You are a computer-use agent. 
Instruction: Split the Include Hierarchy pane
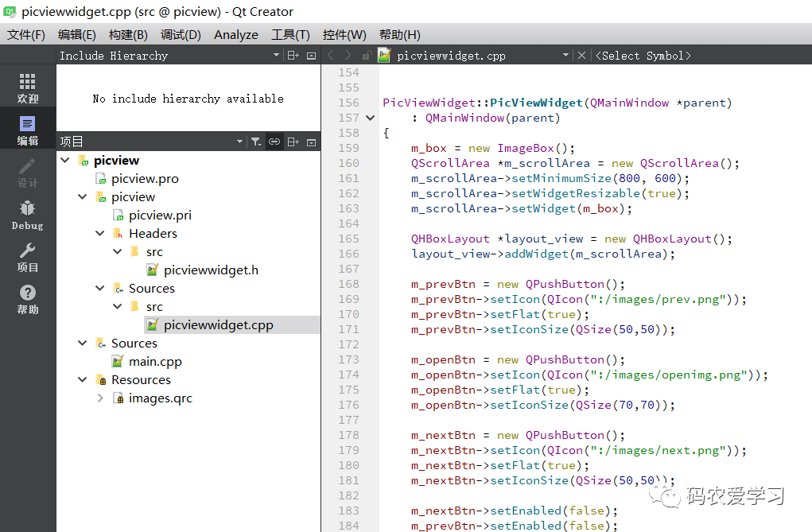(293, 56)
